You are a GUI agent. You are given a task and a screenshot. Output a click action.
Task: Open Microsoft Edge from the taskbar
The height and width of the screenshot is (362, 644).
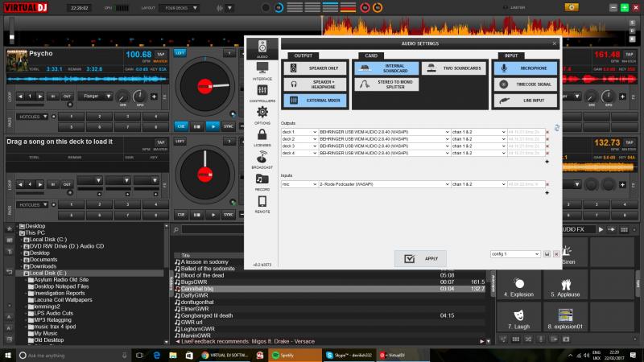coord(156,356)
